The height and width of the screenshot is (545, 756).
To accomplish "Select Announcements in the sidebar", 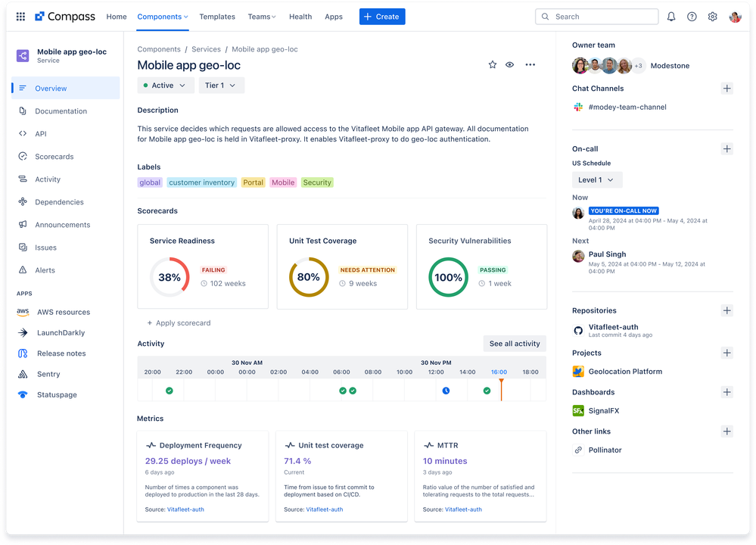I will (66, 225).
